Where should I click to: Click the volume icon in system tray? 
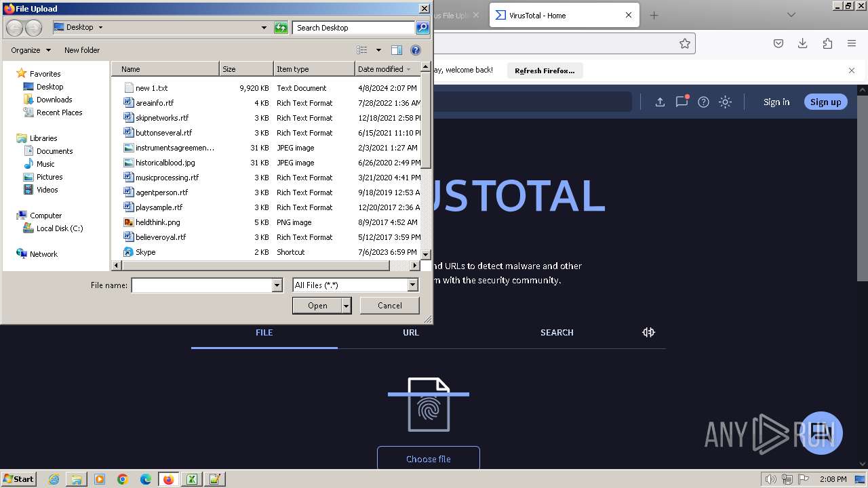click(772, 479)
